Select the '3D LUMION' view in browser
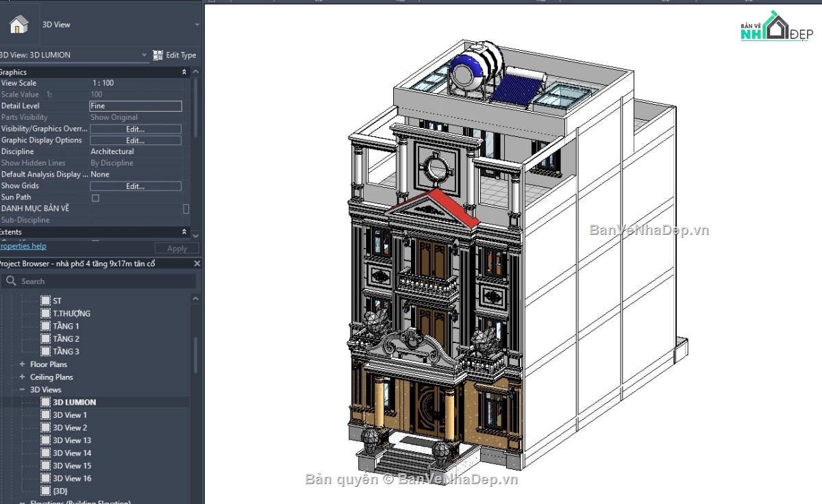Viewport: 822px width, 504px height. tap(75, 402)
